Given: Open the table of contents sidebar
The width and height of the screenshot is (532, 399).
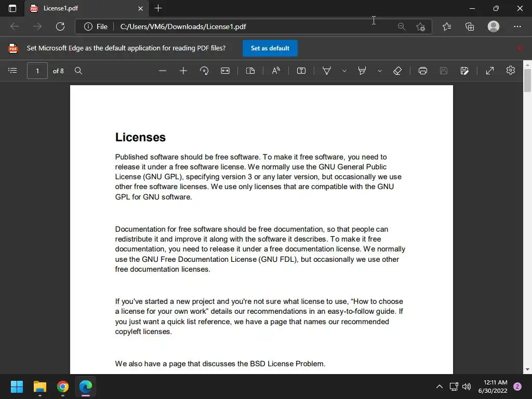Looking at the screenshot, I should [12, 71].
